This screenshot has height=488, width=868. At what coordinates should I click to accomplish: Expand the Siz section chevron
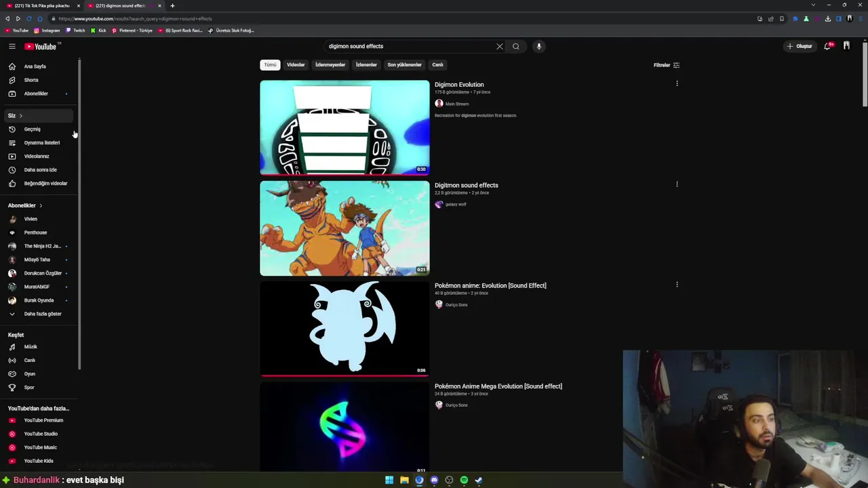pos(20,116)
